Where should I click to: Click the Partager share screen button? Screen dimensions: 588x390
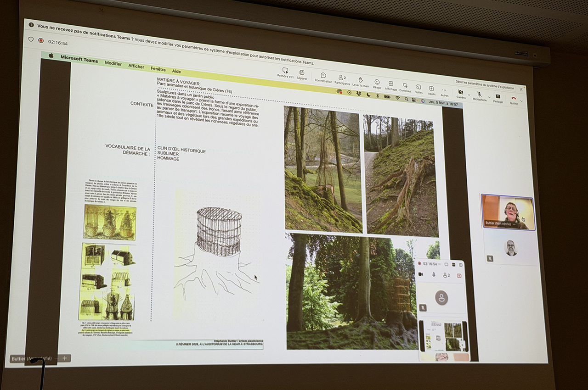(x=498, y=96)
